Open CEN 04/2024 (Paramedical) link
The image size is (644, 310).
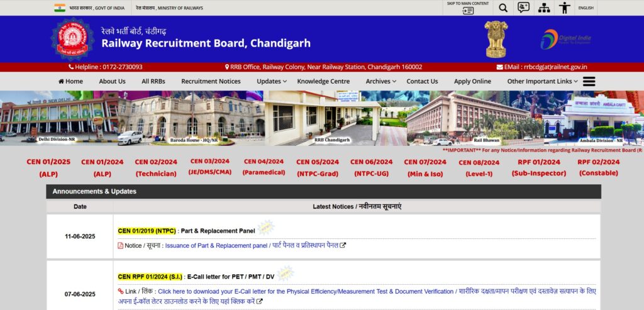(264, 167)
